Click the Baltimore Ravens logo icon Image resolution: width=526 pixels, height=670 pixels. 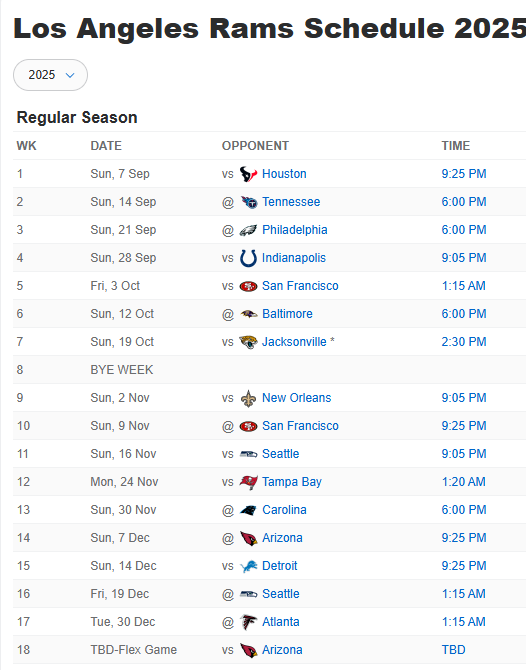(248, 314)
